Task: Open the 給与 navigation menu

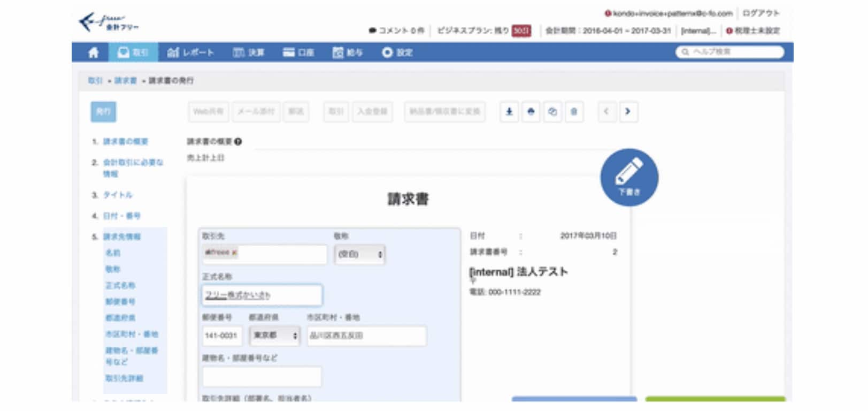Action: point(348,52)
